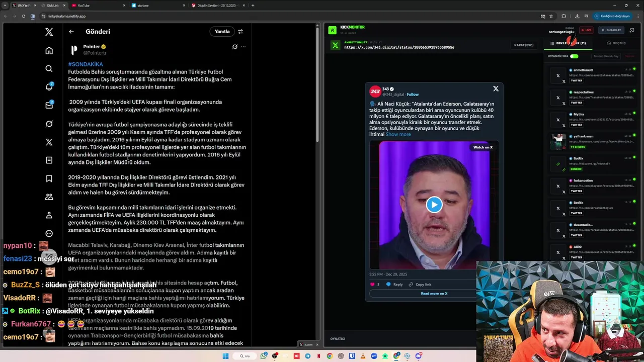Open the #SONDAKİKA hashtag link
644x362 pixels.
click(x=86, y=64)
